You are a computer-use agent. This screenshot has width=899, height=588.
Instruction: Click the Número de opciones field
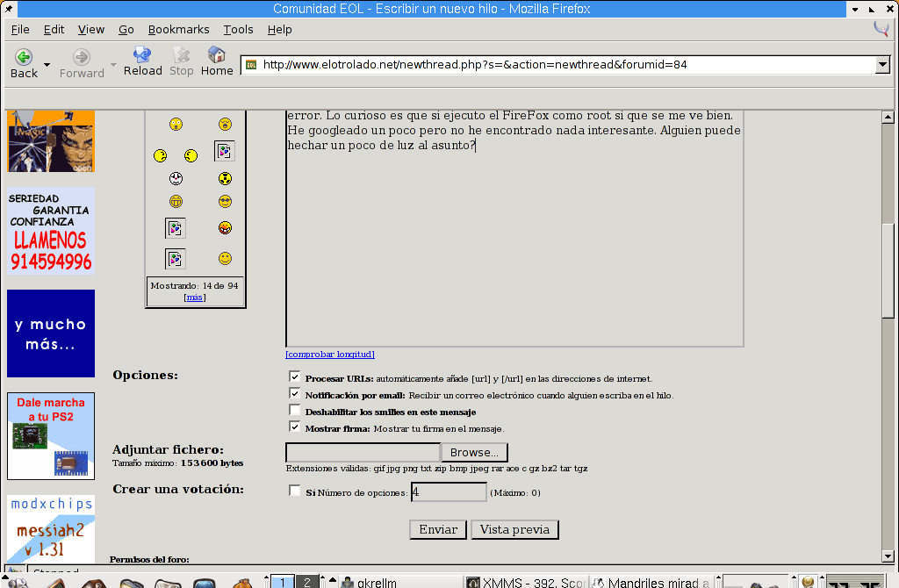(449, 491)
